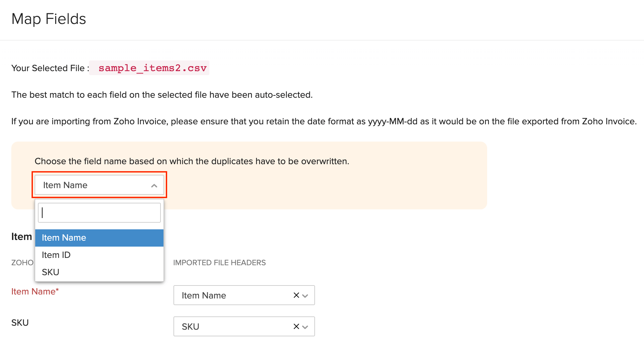The image size is (644, 343).
Task: Click the duplicates overwrite instruction text
Action: (192, 161)
